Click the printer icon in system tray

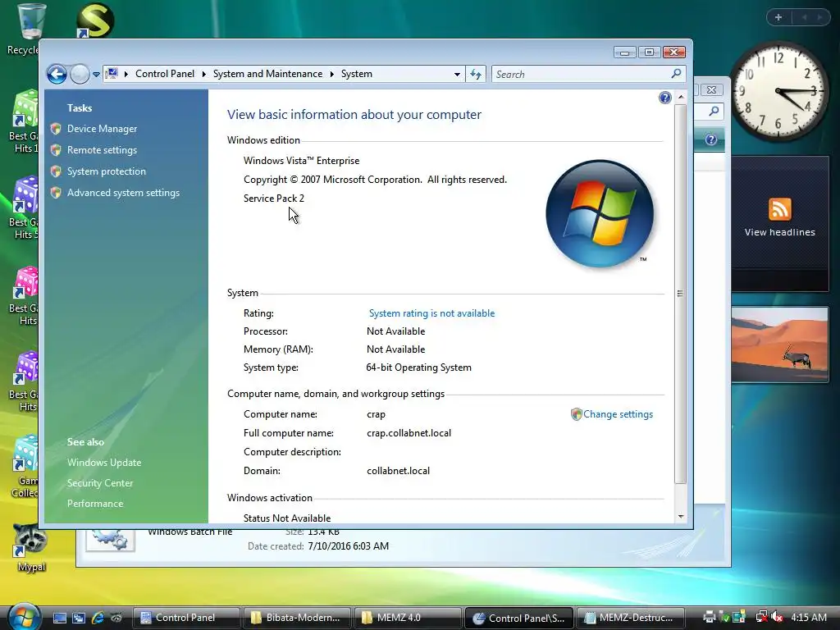pyautogui.click(x=708, y=617)
